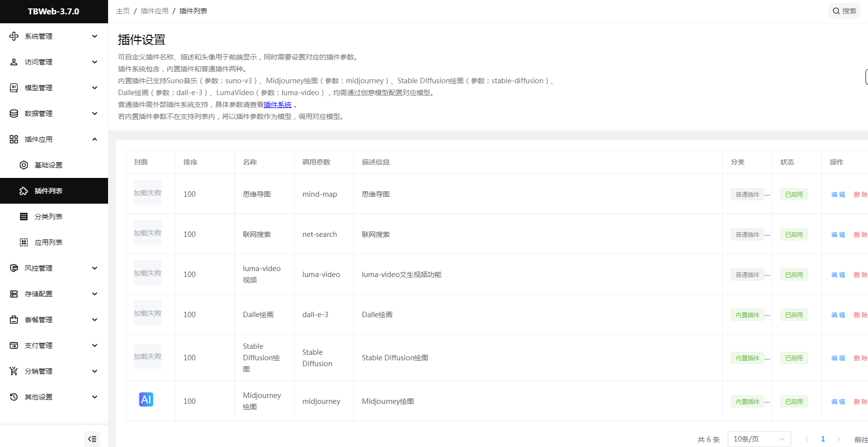Expand the 存储配置 menu chevron

95,294
